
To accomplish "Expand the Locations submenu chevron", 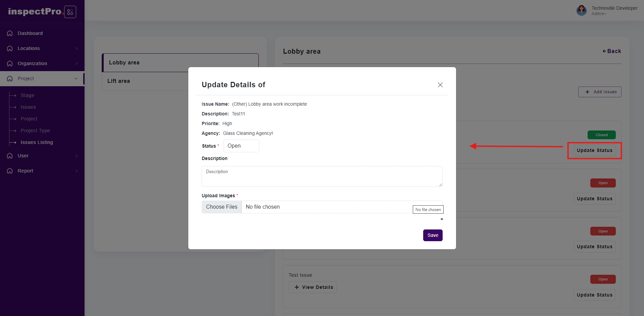I will (x=77, y=49).
